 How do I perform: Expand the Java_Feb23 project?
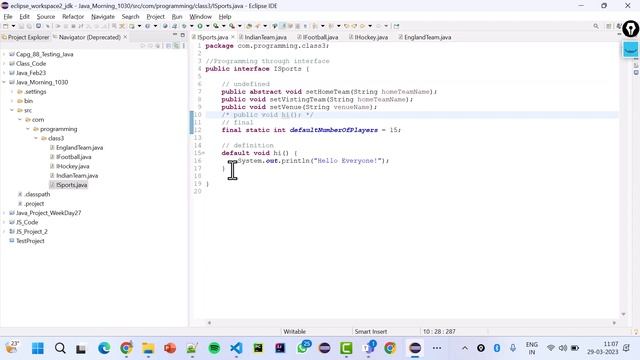(4, 73)
